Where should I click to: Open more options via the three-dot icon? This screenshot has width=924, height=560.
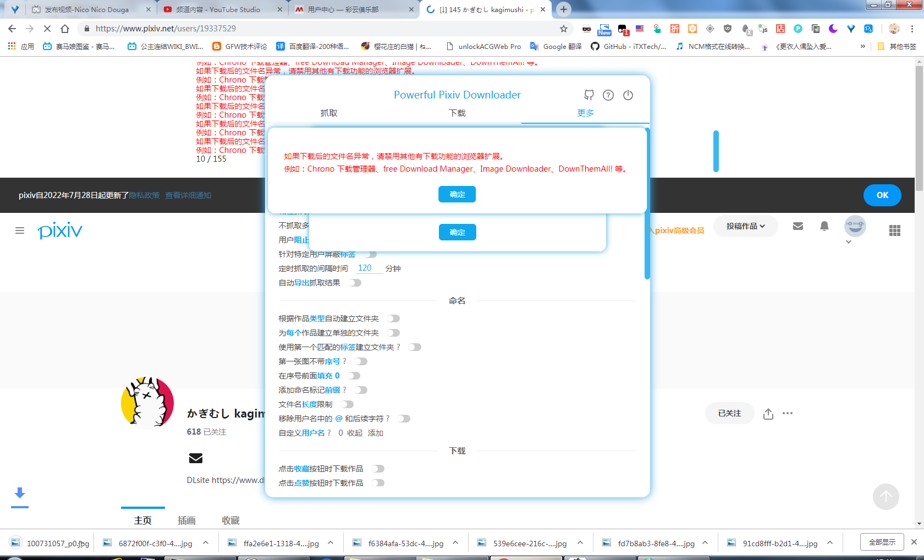coord(789,414)
